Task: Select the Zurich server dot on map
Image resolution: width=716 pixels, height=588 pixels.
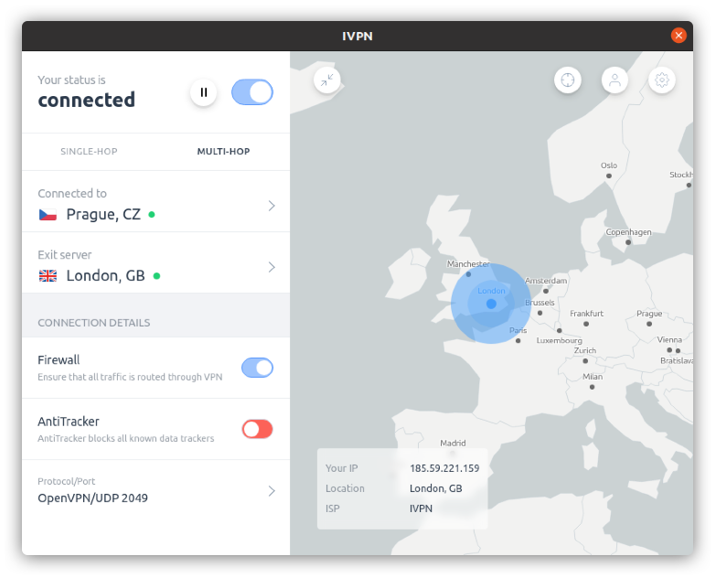Action: click(x=585, y=361)
